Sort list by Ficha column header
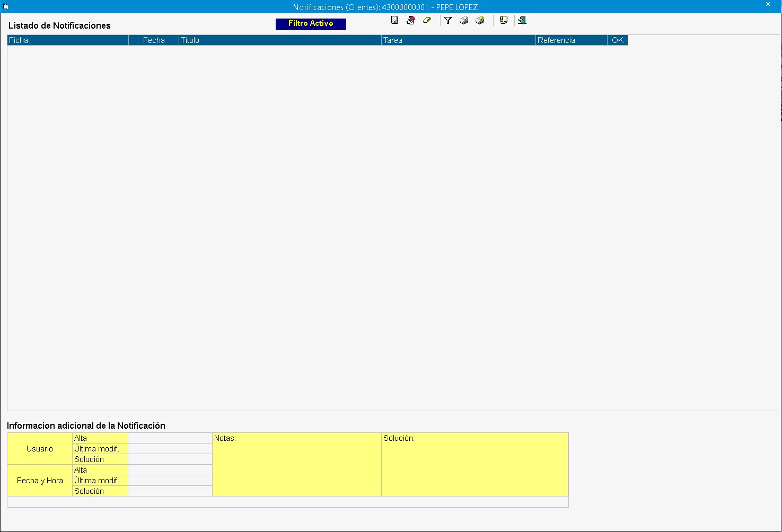782x532 pixels. click(68, 40)
